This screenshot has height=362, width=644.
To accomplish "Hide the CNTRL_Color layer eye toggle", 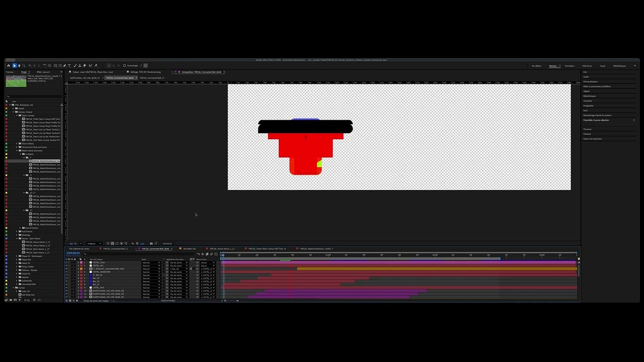I will click(66, 262).
